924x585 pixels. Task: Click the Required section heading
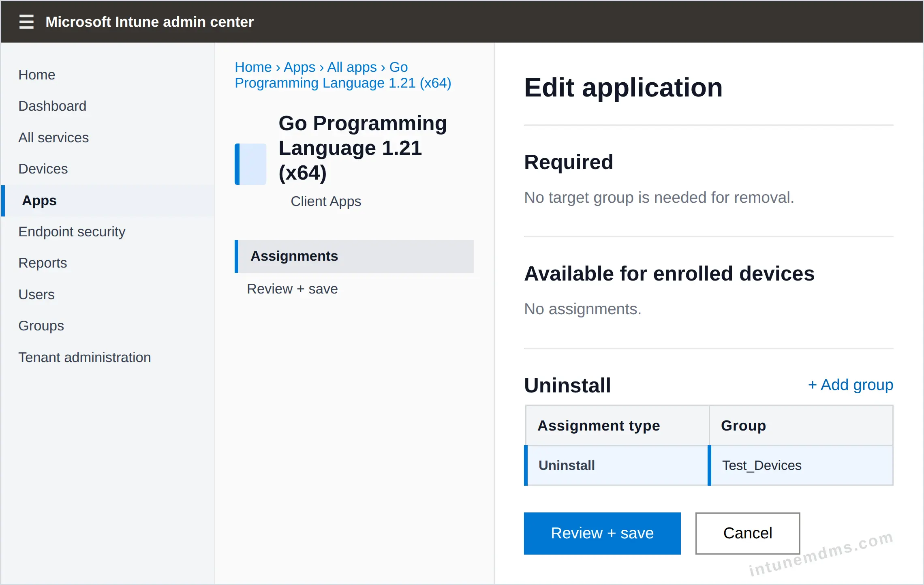(569, 162)
